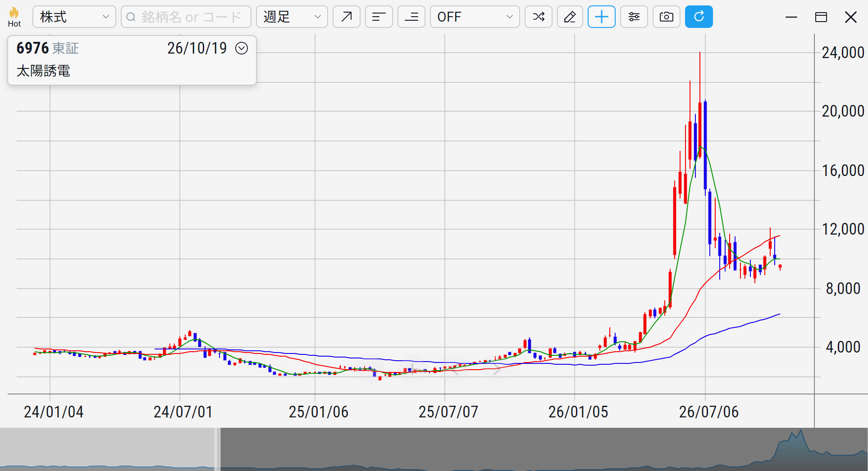Click the selected range in bottom navigator

pyautogui.click(x=544, y=449)
